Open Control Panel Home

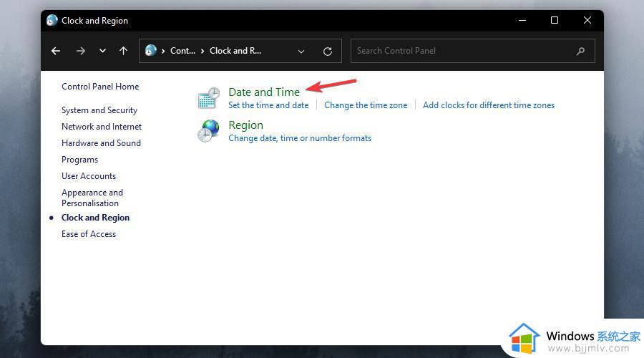pyautogui.click(x=100, y=87)
